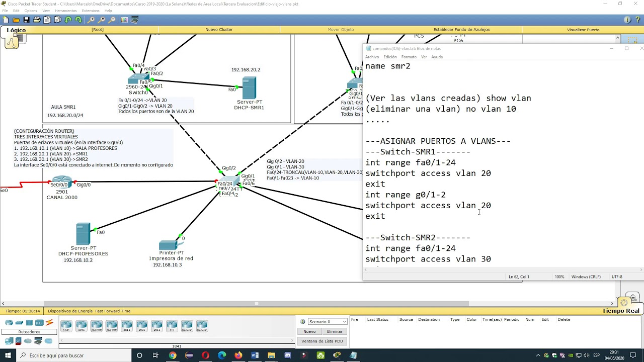Screen dimensions: 644x362
Task: Click the Copy toolbar icon
Action: (x=47, y=20)
